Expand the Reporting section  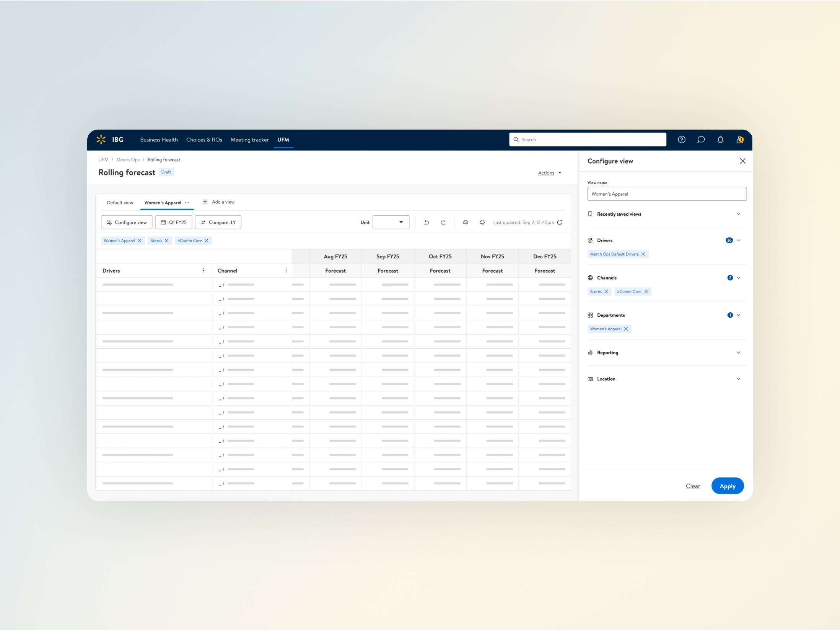[738, 352]
